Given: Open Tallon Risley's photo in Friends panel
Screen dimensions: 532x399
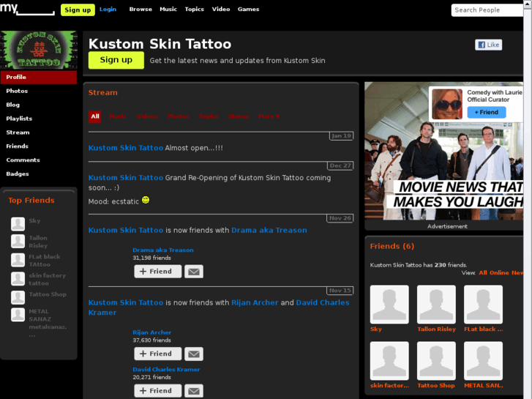Looking at the screenshot, I should 436,305.
